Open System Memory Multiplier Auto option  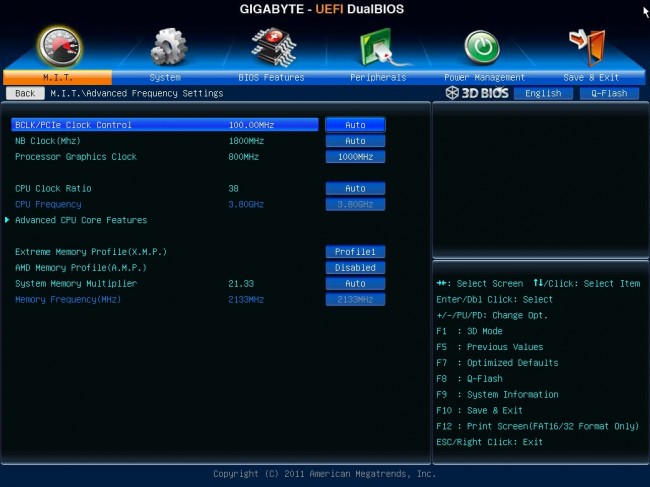(x=355, y=284)
